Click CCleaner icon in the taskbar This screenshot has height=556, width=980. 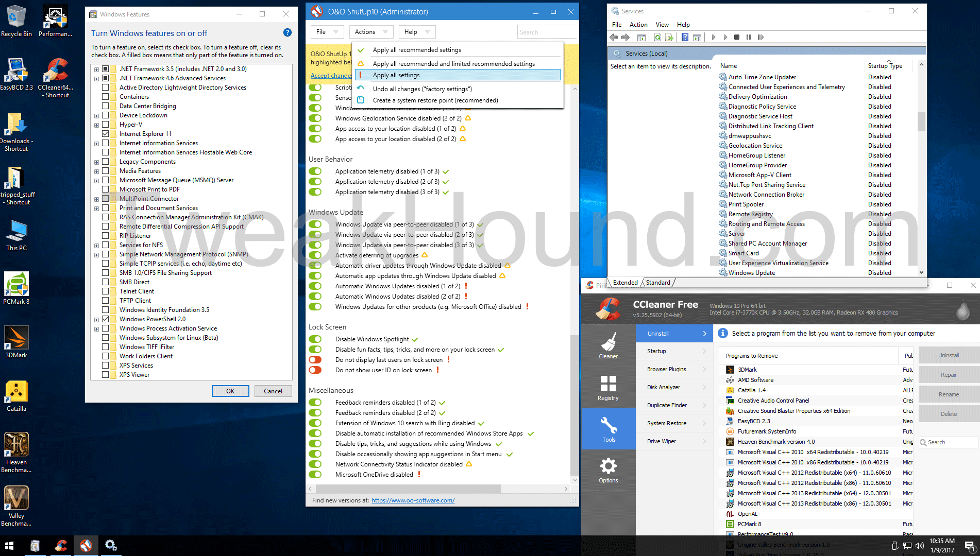tap(61, 546)
